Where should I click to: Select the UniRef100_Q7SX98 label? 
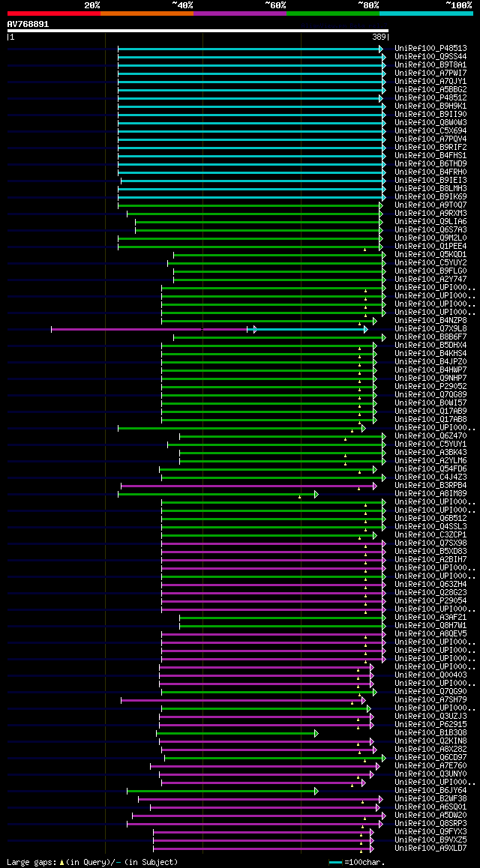pyautogui.click(x=430, y=543)
